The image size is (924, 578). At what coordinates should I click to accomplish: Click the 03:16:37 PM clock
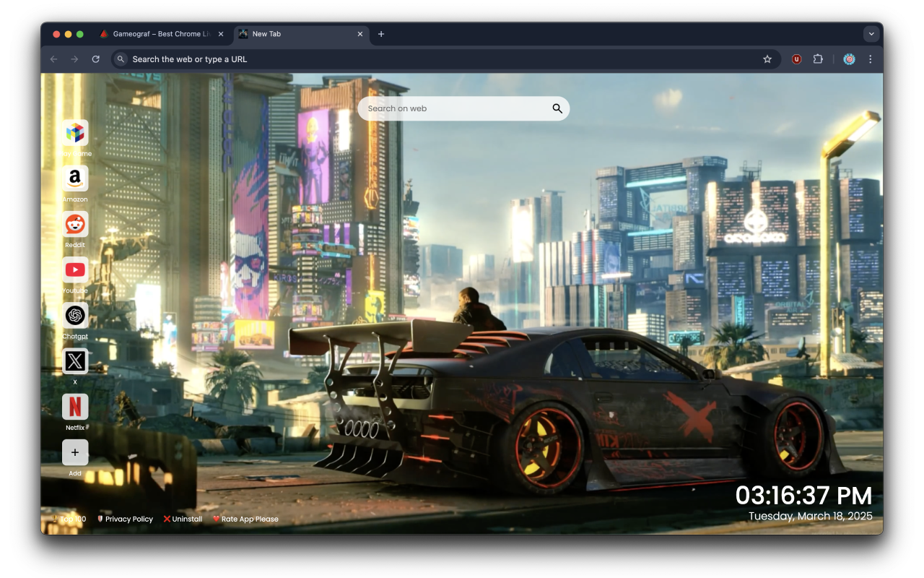(803, 496)
